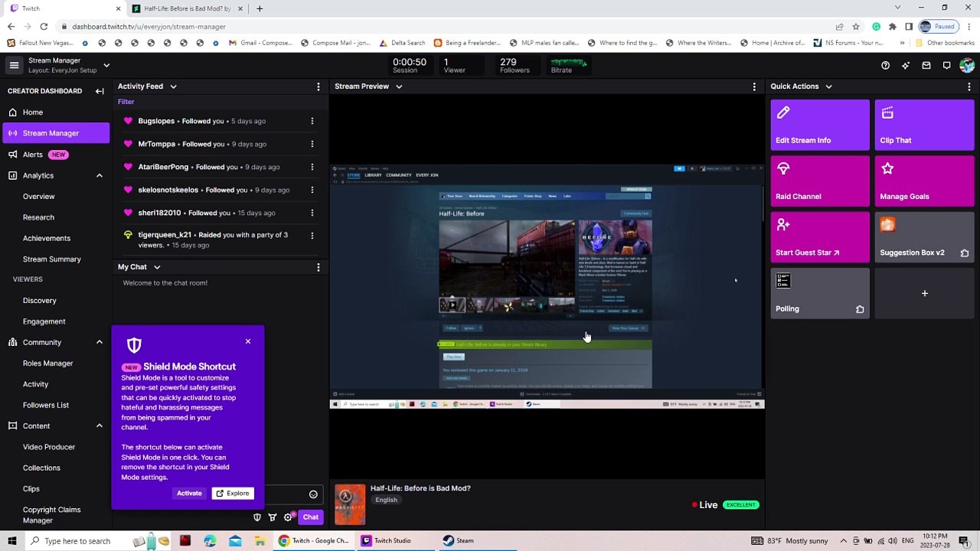
Task: Open Roles Manager in sidebar
Action: click(48, 364)
